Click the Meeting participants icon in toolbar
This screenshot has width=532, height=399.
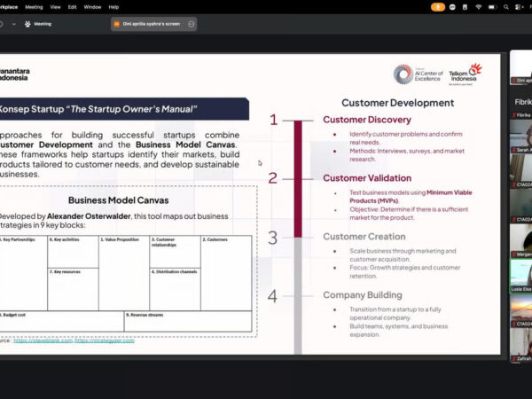tap(26, 24)
